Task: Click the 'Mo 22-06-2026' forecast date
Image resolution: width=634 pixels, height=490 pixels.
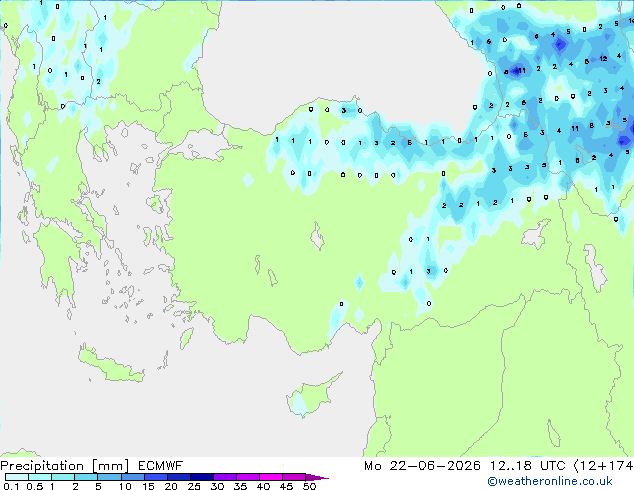Action: pos(422,466)
